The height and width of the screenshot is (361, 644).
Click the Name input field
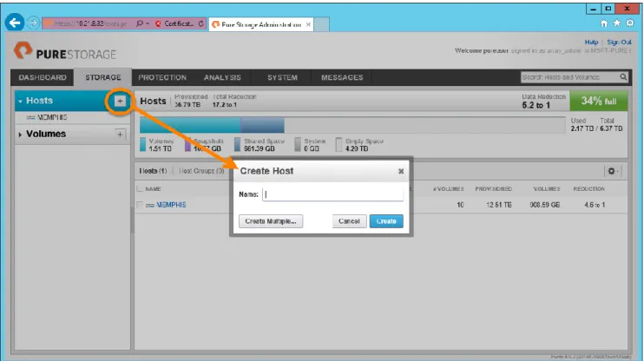332,194
